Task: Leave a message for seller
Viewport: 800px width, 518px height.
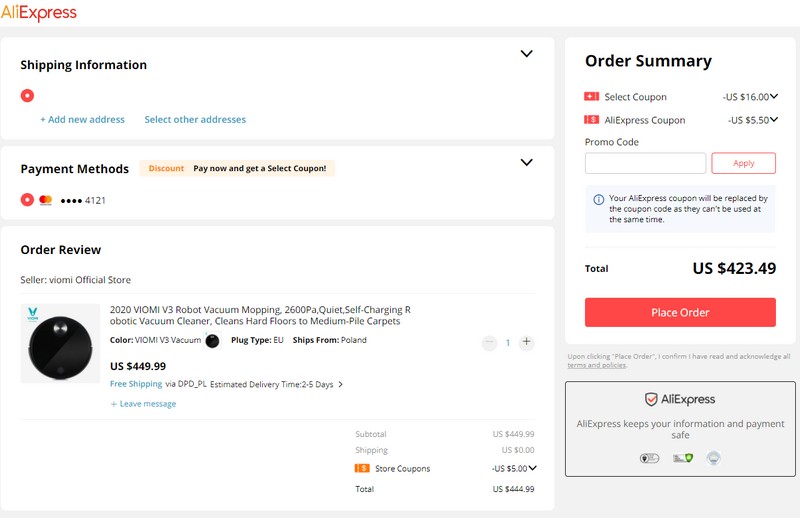Action: click(x=143, y=404)
